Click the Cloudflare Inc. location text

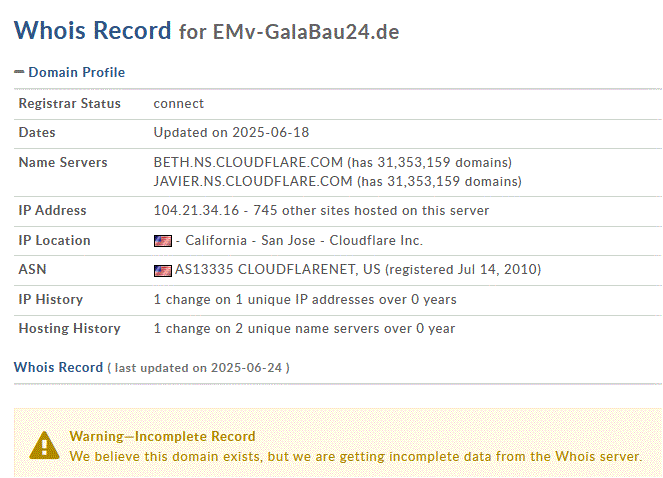[x=376, y=240]
